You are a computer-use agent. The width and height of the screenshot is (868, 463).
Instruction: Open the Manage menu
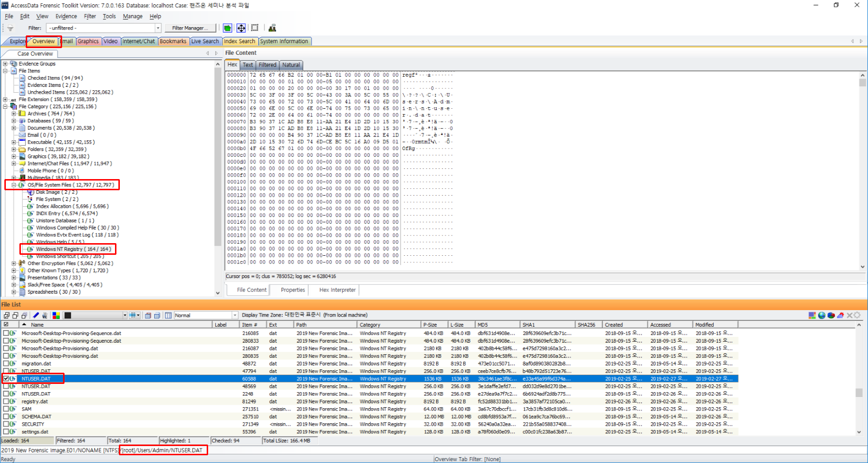click(132, 16)
